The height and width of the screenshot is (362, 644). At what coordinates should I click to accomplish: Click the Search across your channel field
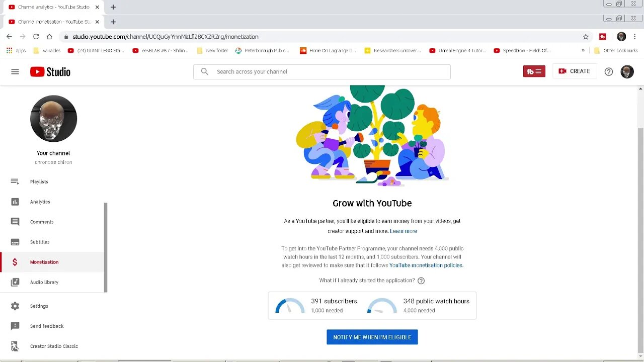coord(322,72)
